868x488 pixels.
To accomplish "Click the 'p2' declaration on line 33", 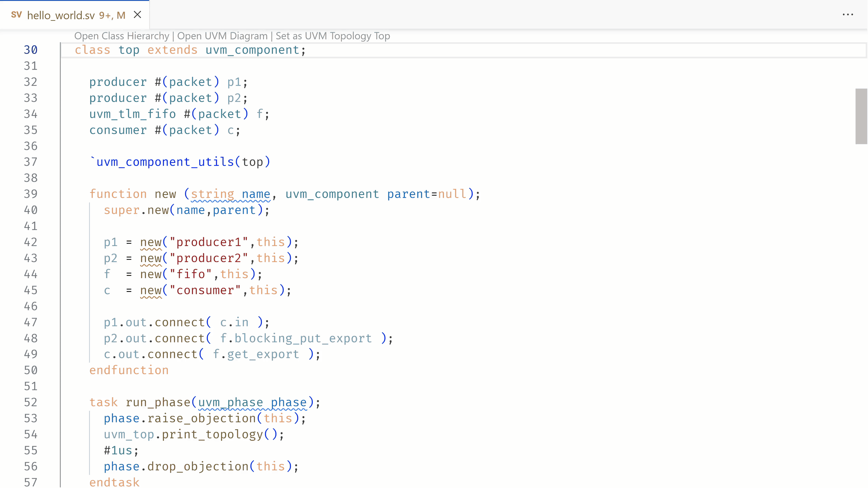I will point(234,98).
